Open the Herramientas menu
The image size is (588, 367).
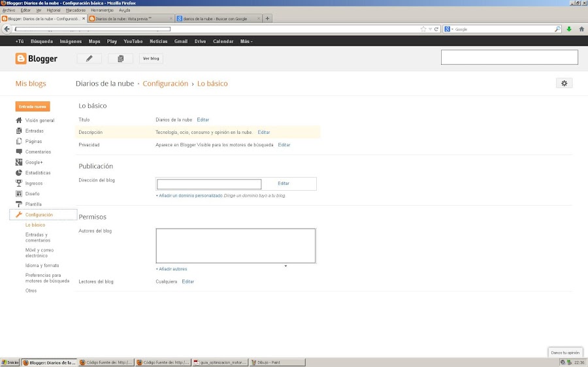pyautogui.click(x=102, y=10)
